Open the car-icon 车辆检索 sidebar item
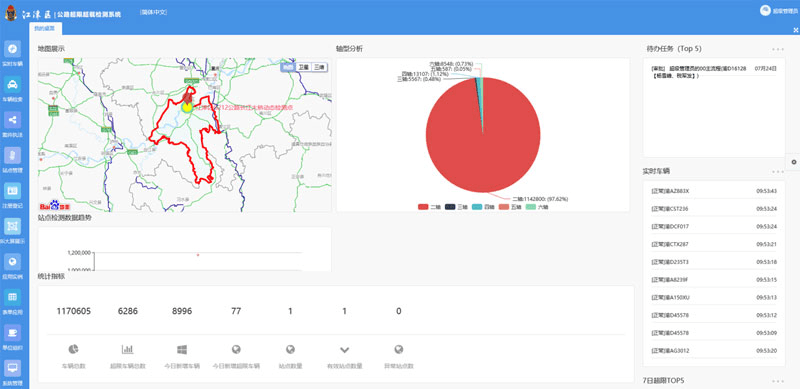The width and height of the screenshot is (800, 389). (13, 89)
